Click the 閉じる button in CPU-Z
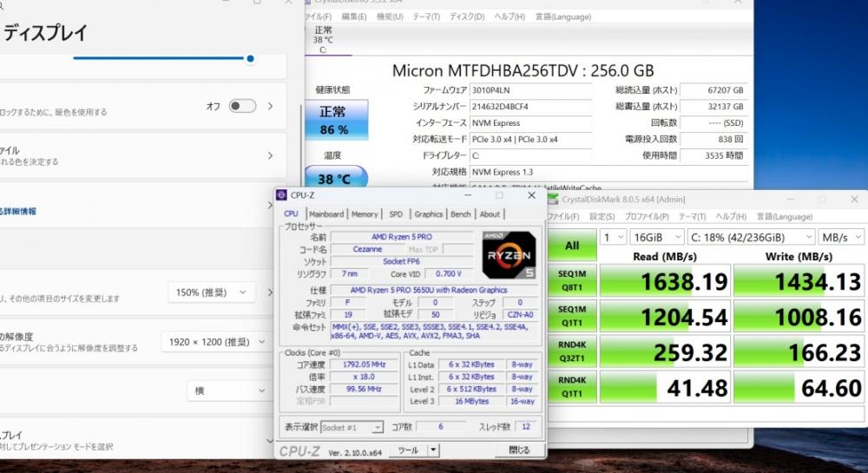868x473 pixels. click(519, 450)
